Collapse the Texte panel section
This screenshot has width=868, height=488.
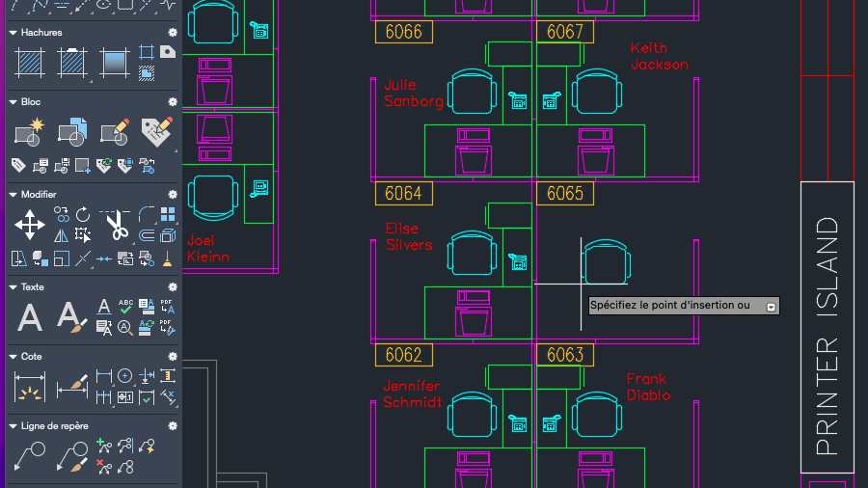[x=13, y=287]
